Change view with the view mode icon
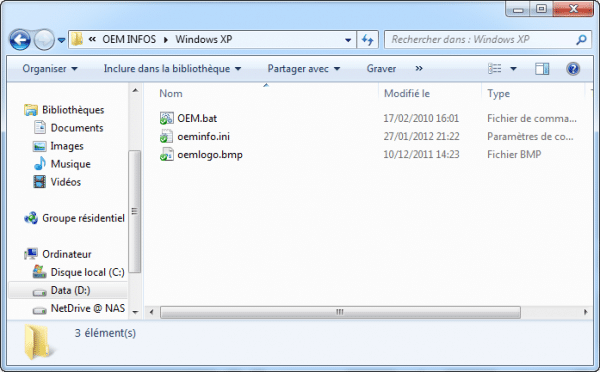The height and width of the screenshot is (372, 600). [494, 69]
